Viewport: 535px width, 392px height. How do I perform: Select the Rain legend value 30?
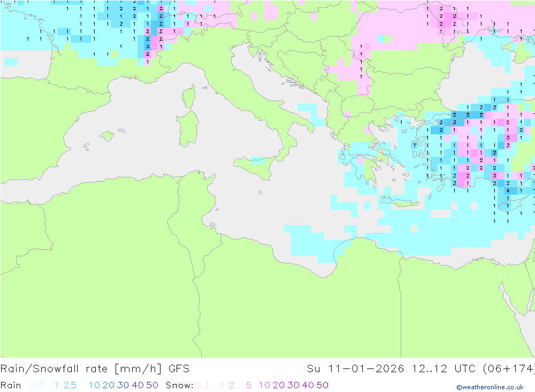(123, 385)
